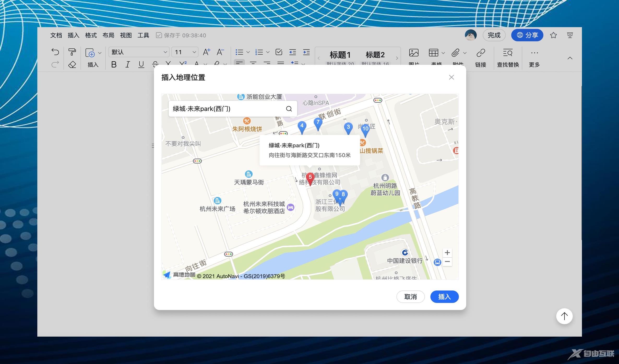Click the 分享 share button

point(527,35)
